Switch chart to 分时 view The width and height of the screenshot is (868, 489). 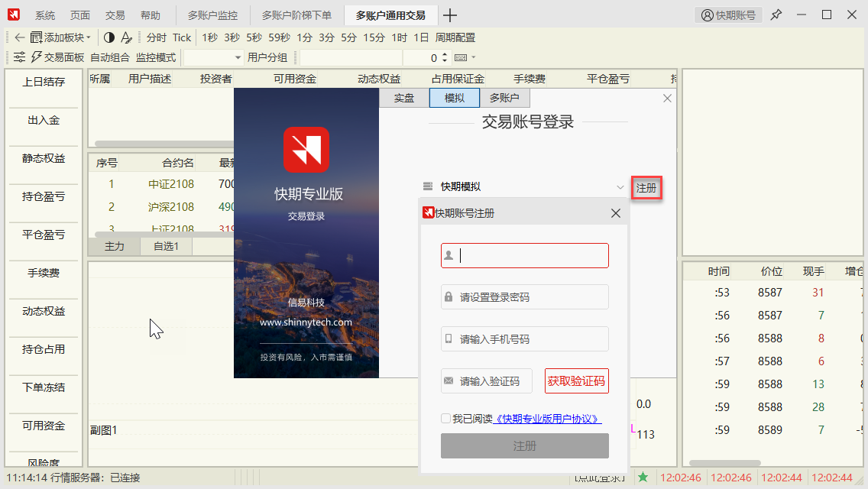click(x=157, y=37)
